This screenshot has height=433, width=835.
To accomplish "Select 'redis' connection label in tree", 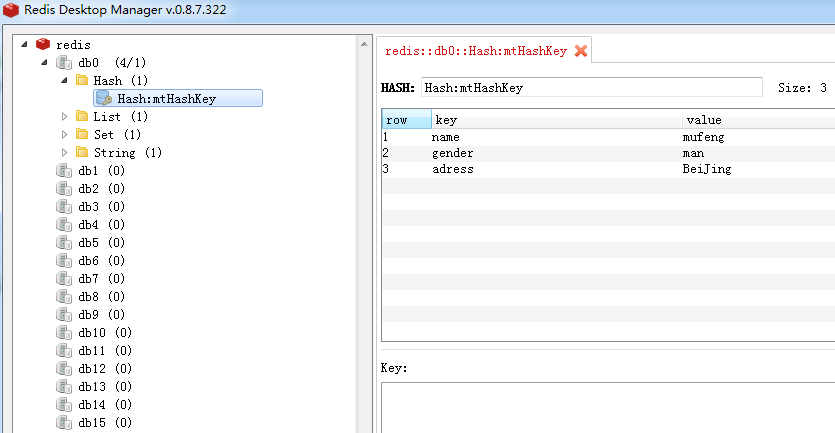I will tap(73, 45).
